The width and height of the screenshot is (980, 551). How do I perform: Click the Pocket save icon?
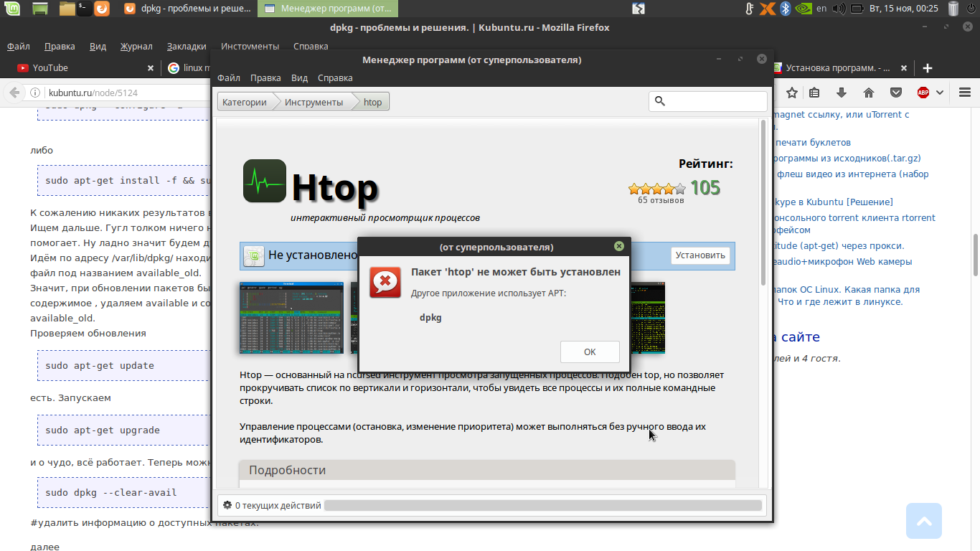pyautogui.click(x=896, y=93)
